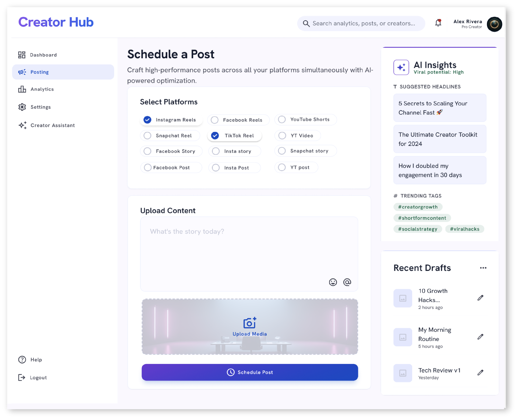Viewport: 518px width, 420px height.
Task: Open the My Morning Routine thumbnail
Action: point(403,337)
